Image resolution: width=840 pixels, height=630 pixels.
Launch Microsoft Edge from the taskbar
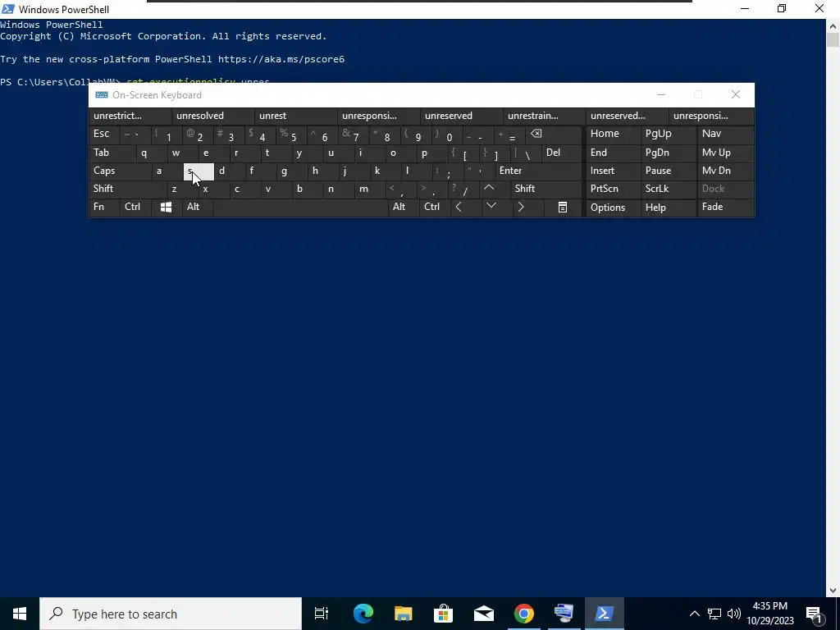pos(363,614)
